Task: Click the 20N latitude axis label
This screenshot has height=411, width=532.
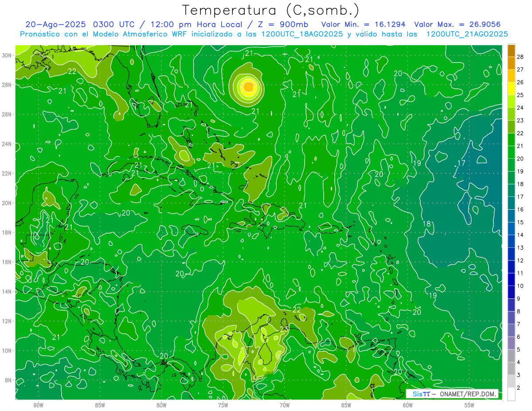Action: coord(8,203)
